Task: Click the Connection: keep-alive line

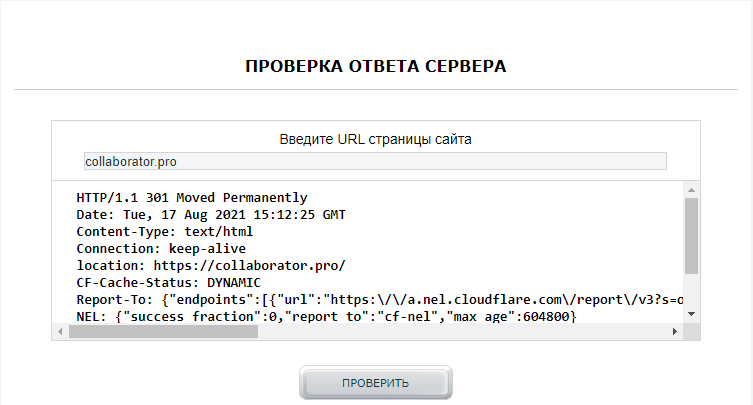Action: pyautogui.click(x=161, y=249)
